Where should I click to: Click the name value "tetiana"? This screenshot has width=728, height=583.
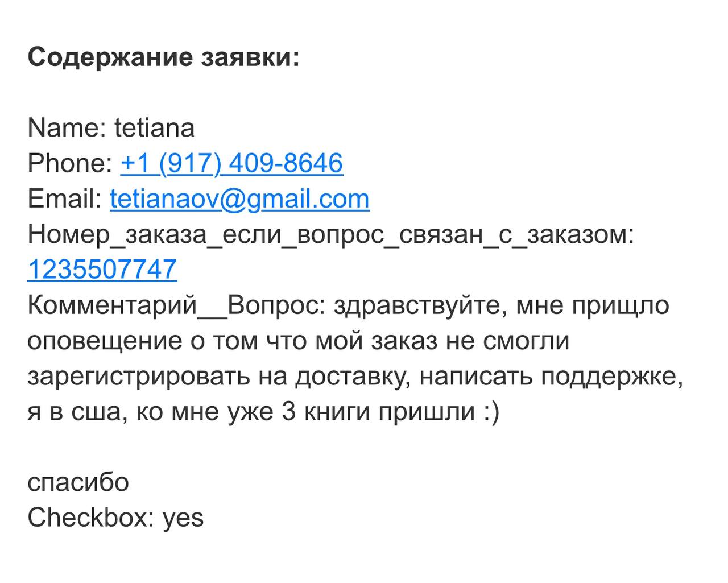[155, 127]
